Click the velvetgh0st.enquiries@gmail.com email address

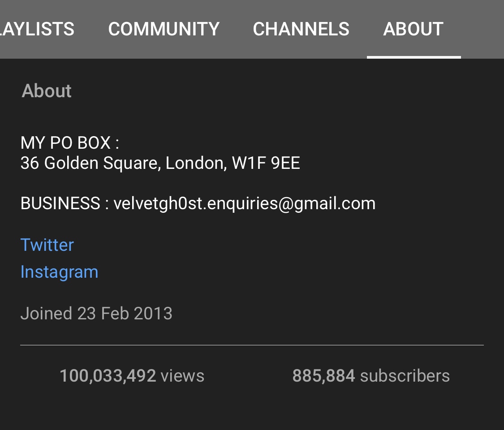245,203
